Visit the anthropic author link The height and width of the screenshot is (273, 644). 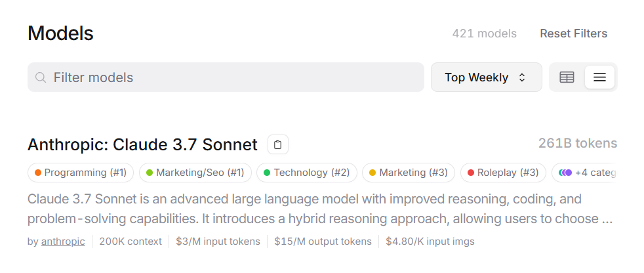pos(63,241)
